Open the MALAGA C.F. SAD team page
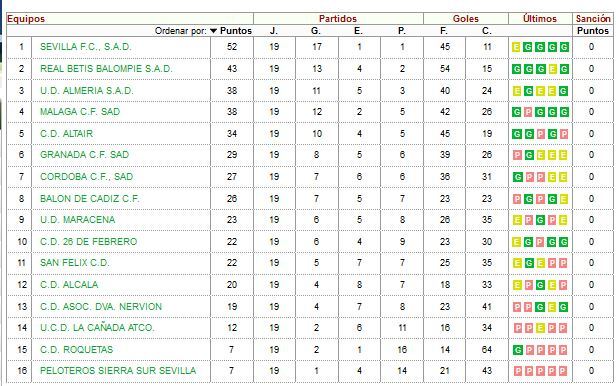 pyautogui.click(x=80, y=112)
